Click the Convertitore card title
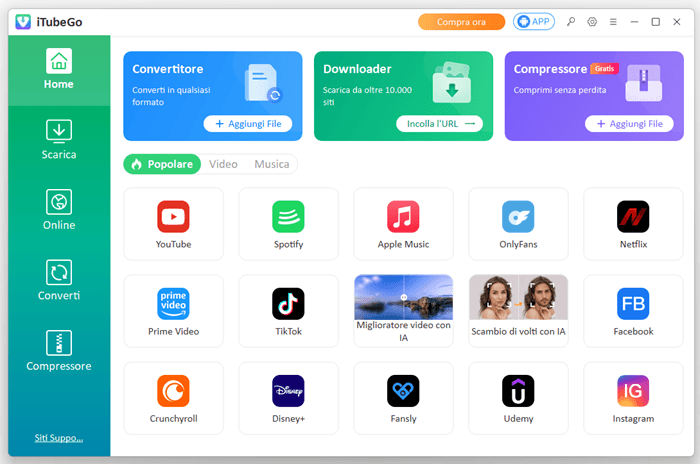Screen dimensions: 700x464 point(168,69)
